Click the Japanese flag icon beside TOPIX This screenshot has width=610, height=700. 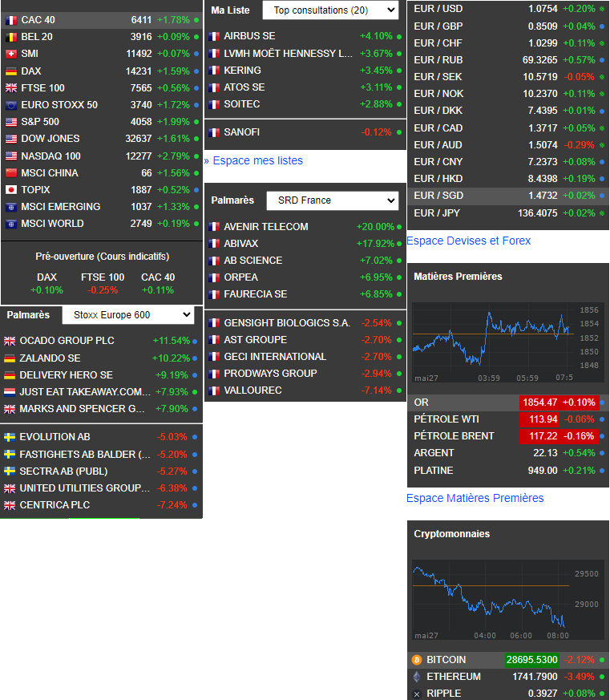11,190
